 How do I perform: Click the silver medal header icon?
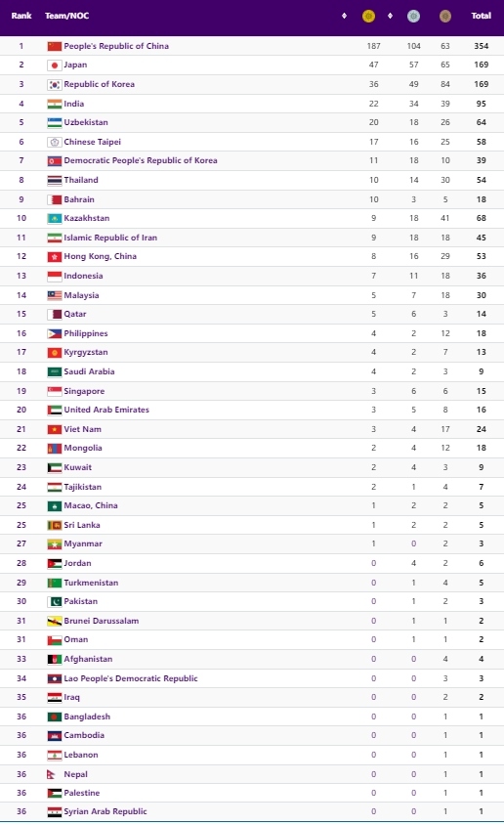point(413,17)
